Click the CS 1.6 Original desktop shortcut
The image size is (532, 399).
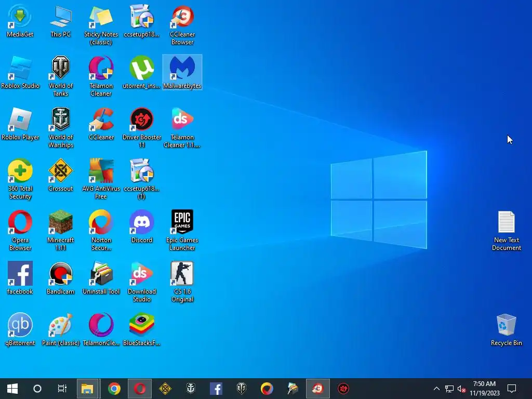pos(182,283)
